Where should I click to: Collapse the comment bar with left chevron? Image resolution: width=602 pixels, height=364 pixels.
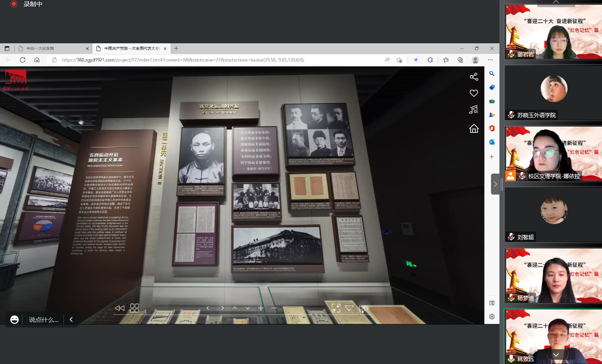[71, 319]
